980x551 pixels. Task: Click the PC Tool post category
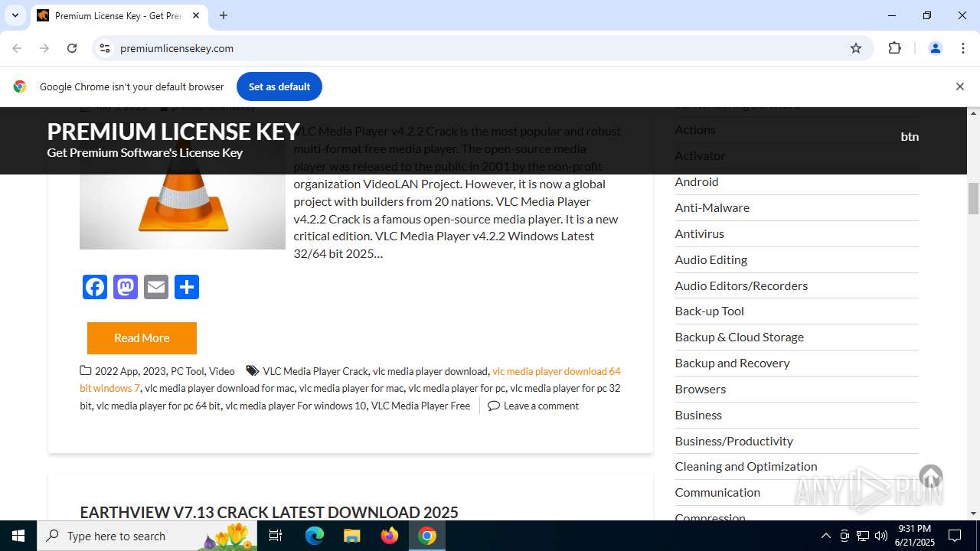point(188,371)
